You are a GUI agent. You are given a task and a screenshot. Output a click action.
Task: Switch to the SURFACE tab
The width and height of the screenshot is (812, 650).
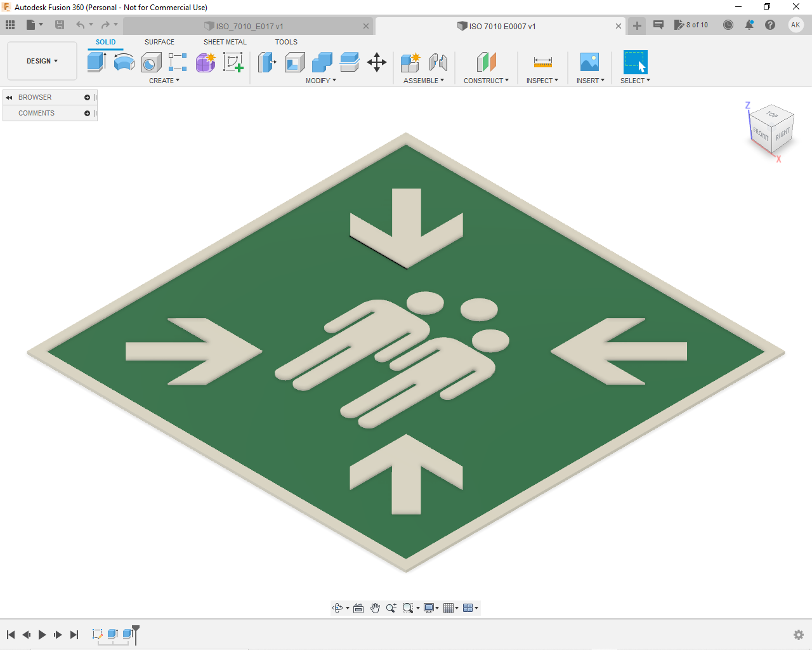[159, 42]
